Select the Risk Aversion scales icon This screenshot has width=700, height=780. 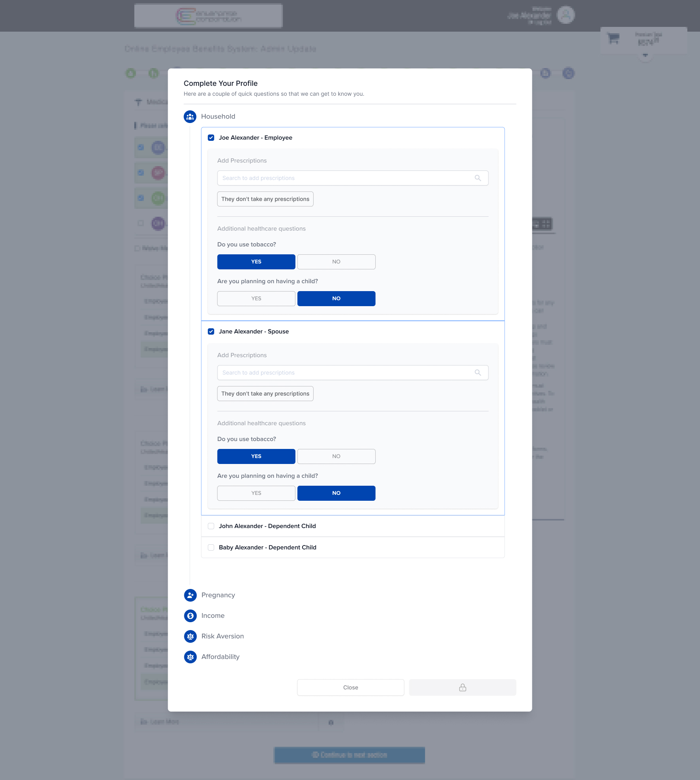pyautogui.click(x=190, y=636)
